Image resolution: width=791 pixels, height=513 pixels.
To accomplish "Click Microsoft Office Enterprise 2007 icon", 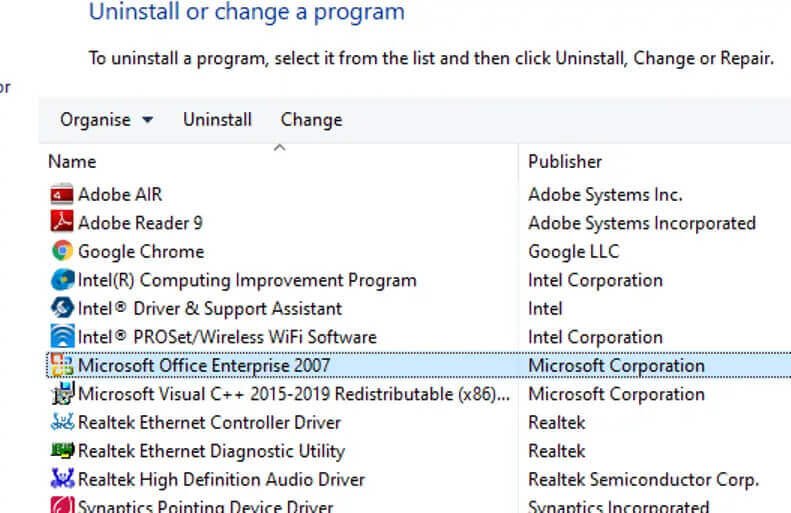I will tap(62, 365).
